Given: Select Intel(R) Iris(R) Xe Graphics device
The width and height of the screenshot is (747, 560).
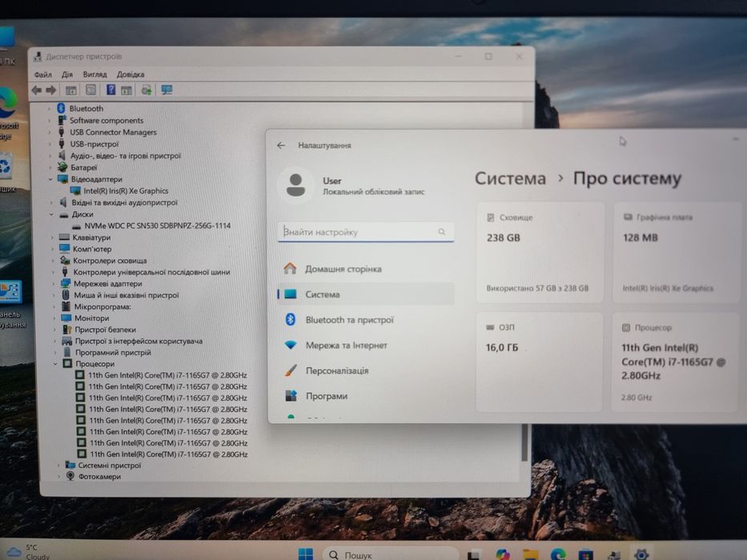Looking at the screenshot, I should [x=126, y=190].
